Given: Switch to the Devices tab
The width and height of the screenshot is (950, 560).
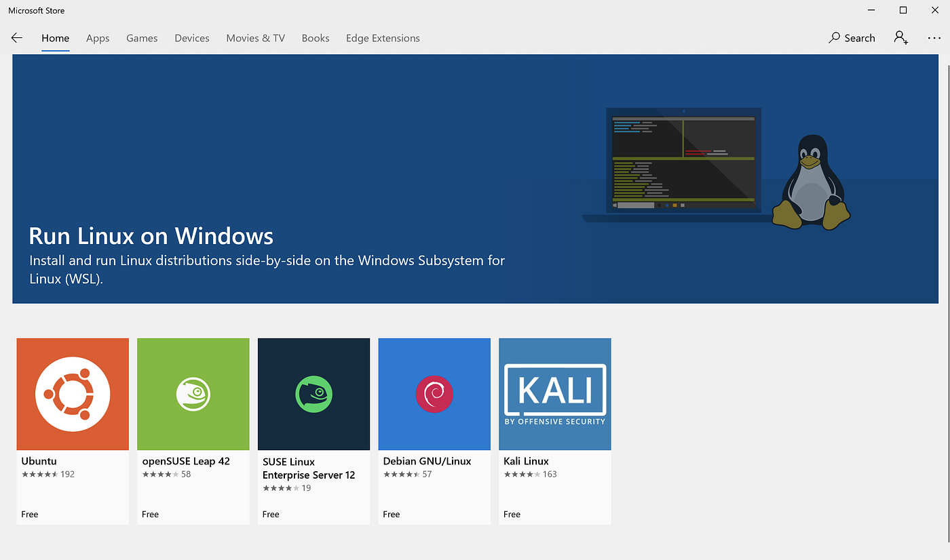Looking at the screenshot, I should pyautogui.click(x=192, y=38).
